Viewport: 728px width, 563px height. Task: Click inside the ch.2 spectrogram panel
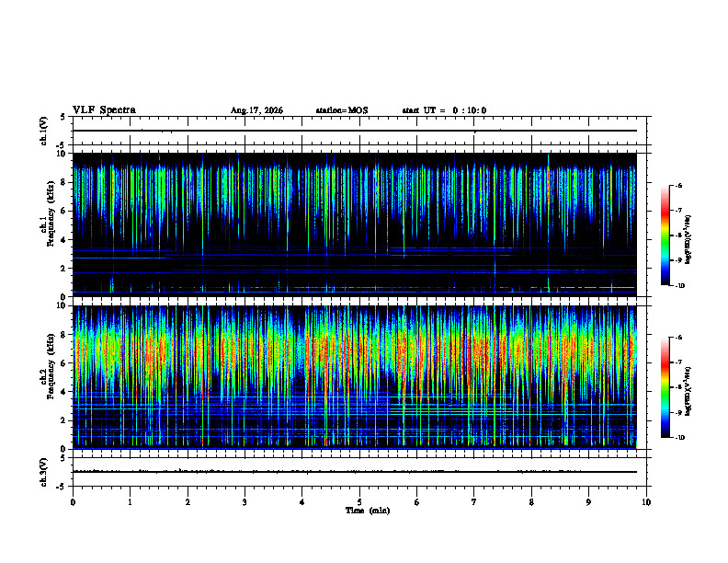(355, 377)
